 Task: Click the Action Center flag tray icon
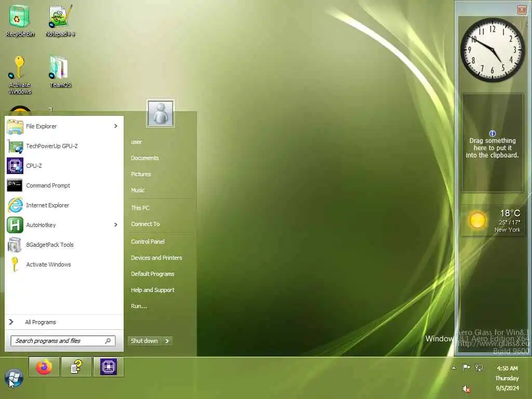click(x=466, y=367)
